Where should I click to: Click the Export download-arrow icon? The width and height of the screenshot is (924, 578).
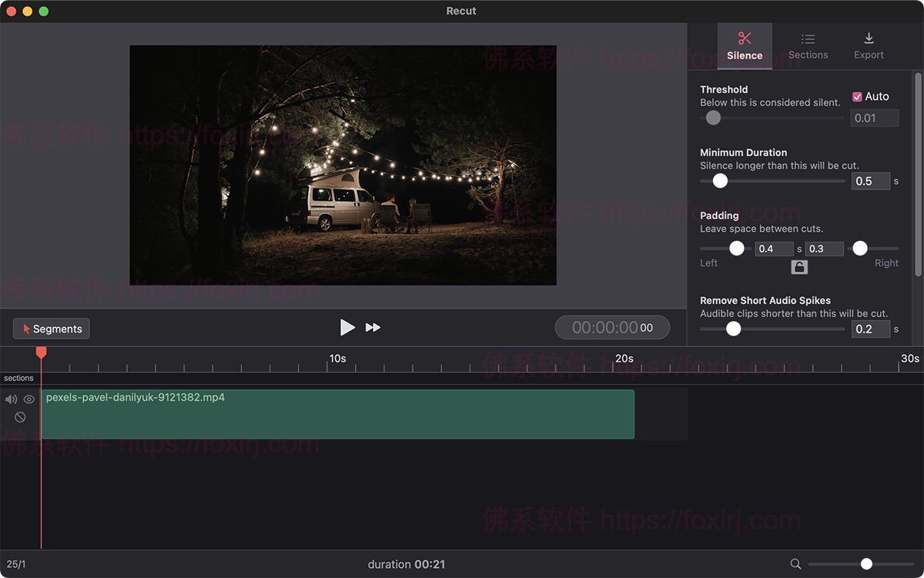tap(868, 38)
